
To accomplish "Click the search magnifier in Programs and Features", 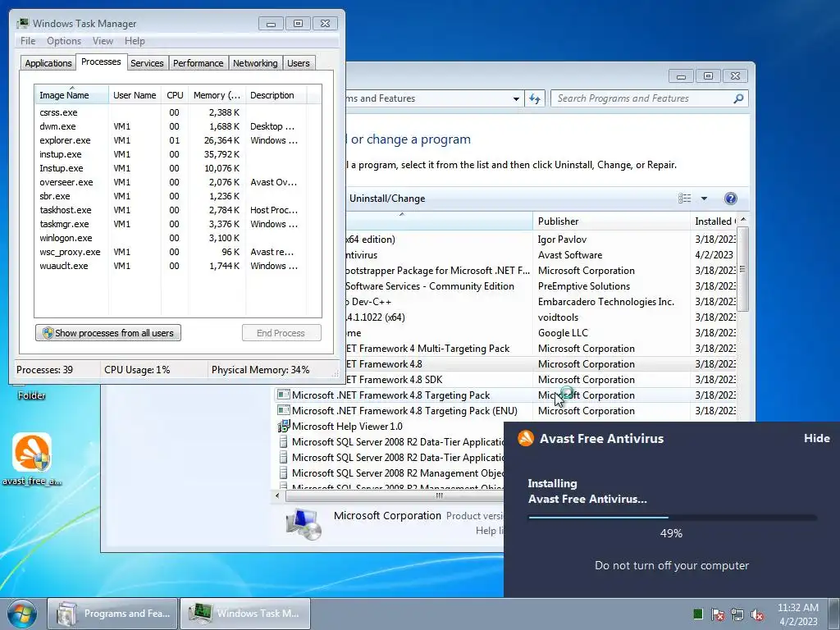I will [x=738, y=98].
